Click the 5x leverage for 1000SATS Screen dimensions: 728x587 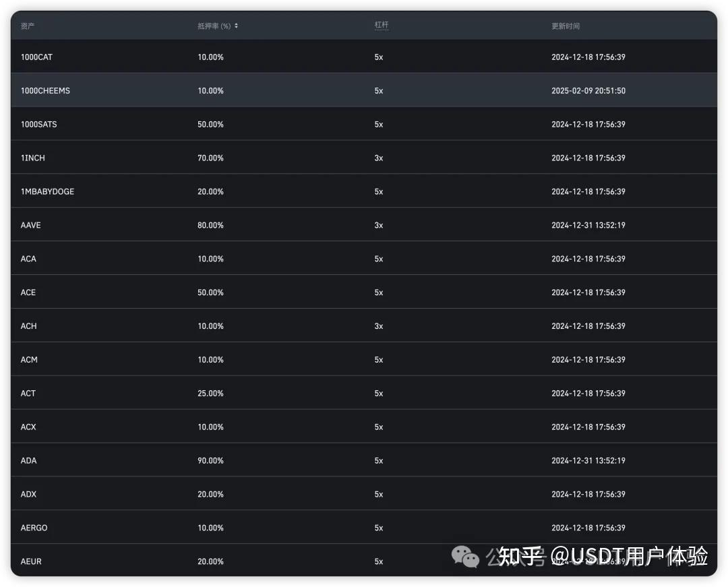click(379, 125)
